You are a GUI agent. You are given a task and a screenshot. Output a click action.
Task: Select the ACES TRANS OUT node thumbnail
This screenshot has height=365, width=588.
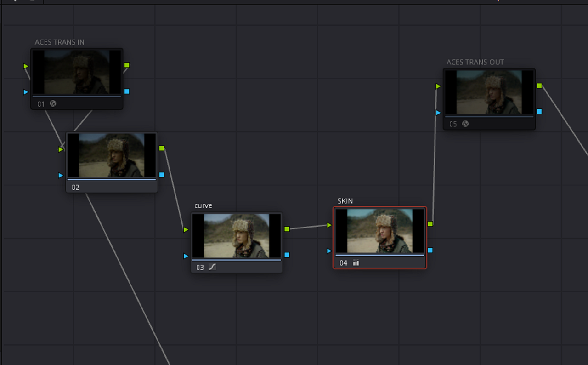click(x=489, y=92)
